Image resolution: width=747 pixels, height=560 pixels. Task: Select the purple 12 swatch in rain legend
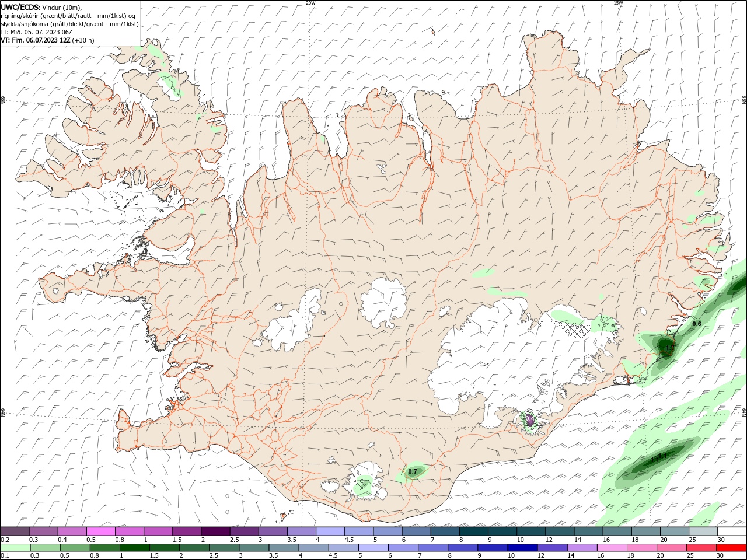(x=553, y=548)
